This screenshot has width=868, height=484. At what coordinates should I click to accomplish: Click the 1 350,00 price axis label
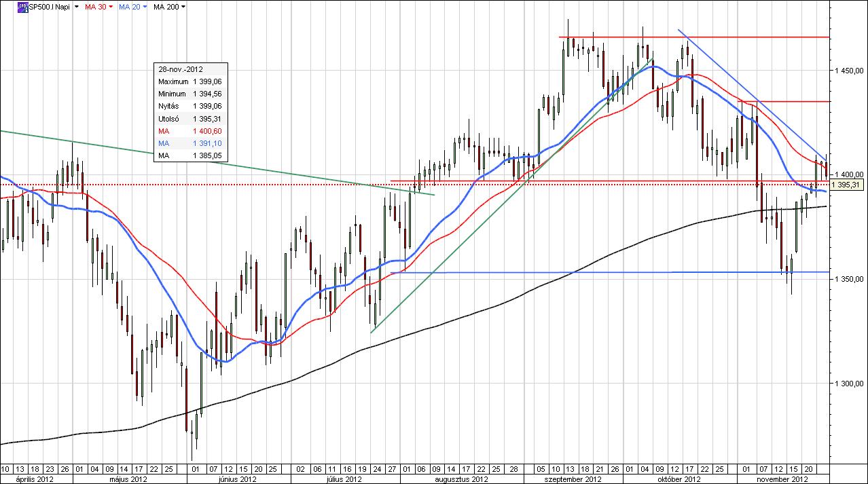[x=848, y=279]
